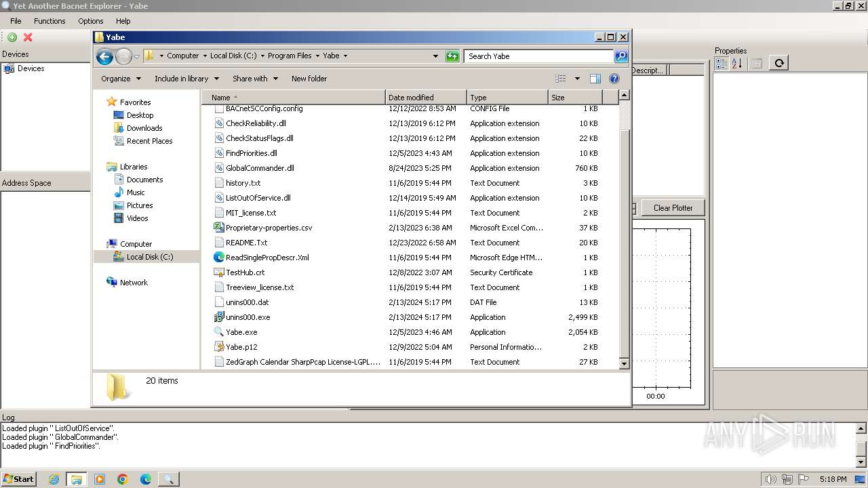Sort files by Date modified column

point(426,98)
